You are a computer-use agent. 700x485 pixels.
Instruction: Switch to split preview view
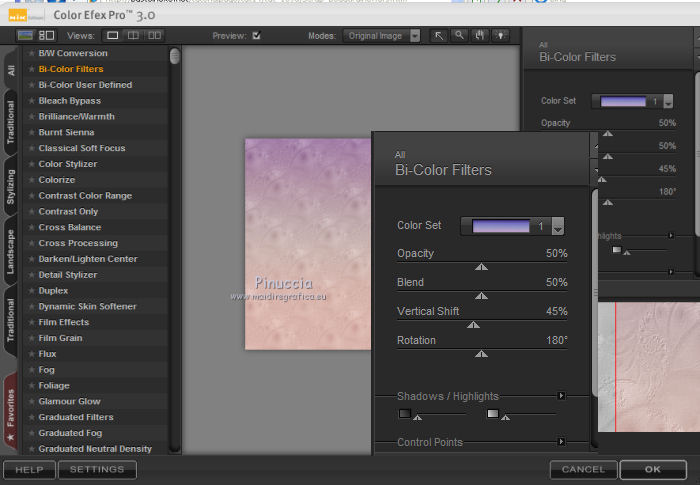[133, 35]
